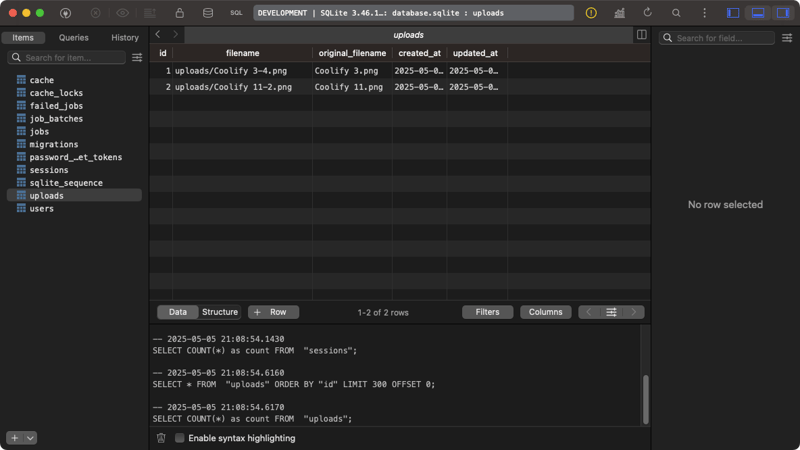Open sidebar filter settings icon
Screen dimensions: 800x450
coord(137,58)
